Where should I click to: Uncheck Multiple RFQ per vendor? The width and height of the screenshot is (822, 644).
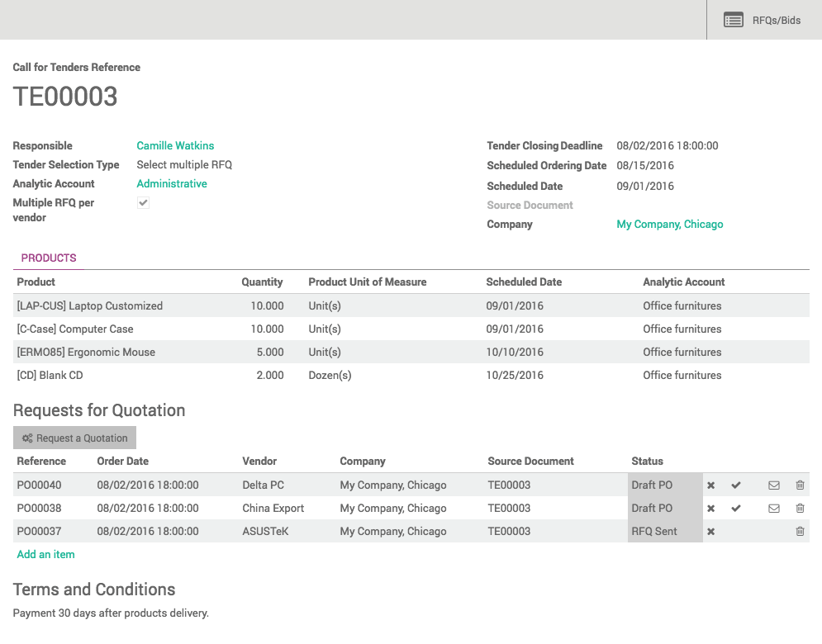[143, 202]
